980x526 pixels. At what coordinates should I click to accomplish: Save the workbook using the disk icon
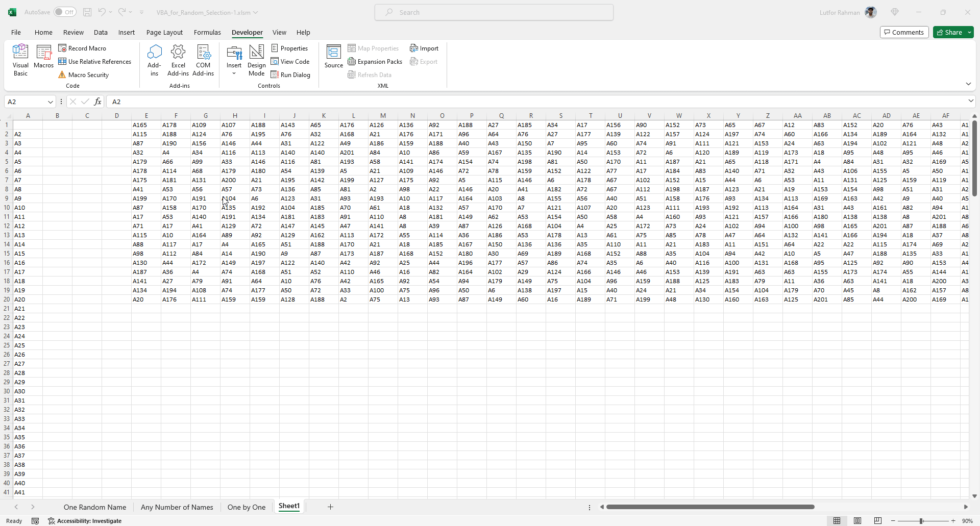point(87,12)
